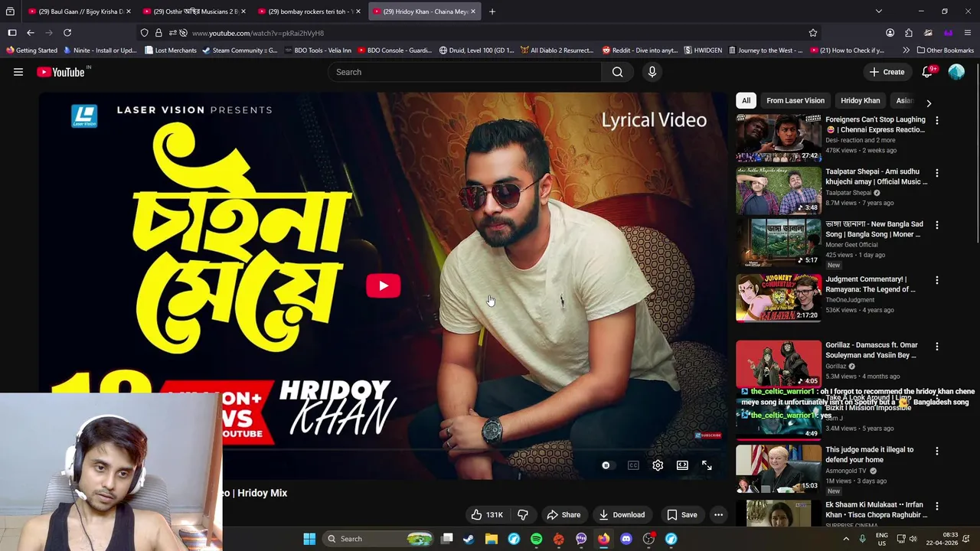This screenshot has height=551, width=980.
Task: Open the Windows Start menu
Action: (309, 539)
